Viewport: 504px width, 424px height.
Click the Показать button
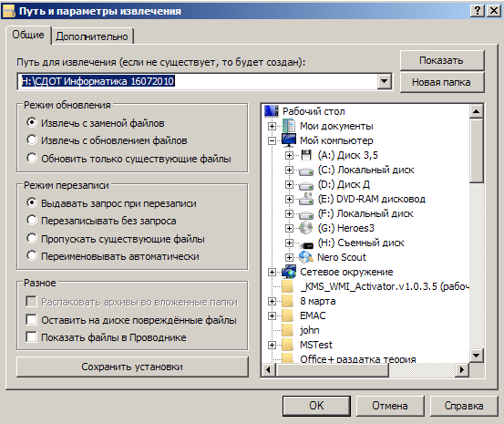(x=442, y=60)
